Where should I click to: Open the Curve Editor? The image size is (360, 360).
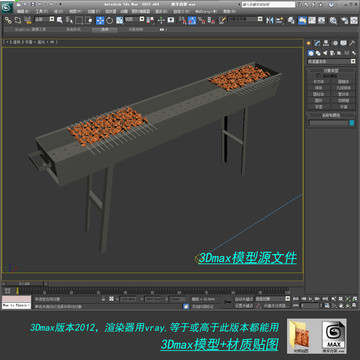point(312,20)
